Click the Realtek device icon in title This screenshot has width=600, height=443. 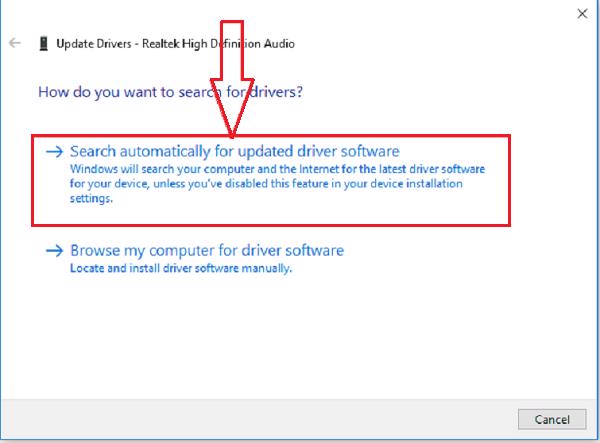(x=44, y=44)
